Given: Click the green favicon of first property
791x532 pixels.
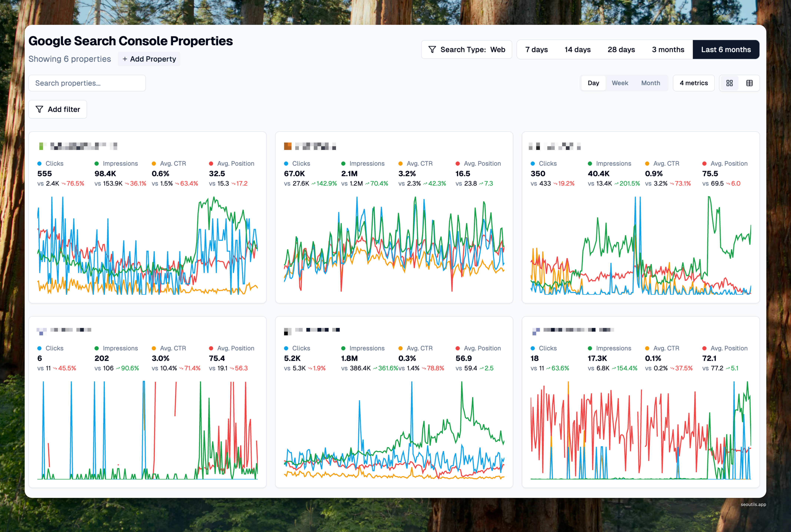Looking at the screenshot, I should point(41,146).
